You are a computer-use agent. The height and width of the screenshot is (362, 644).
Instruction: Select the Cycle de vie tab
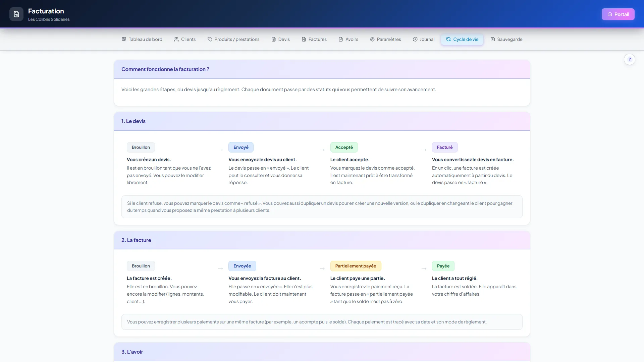(462, 39)
